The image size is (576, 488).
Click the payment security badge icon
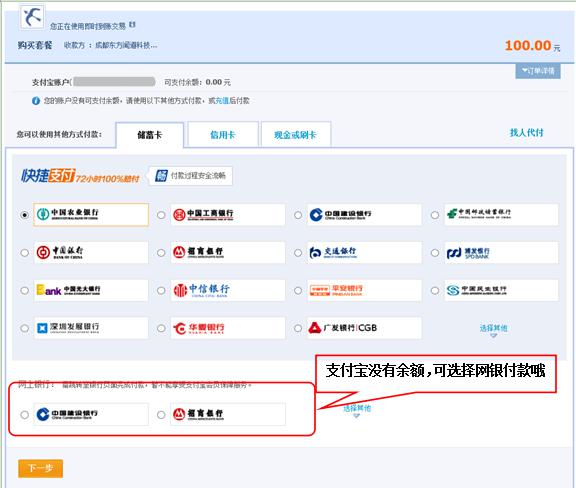pos(161,176)
